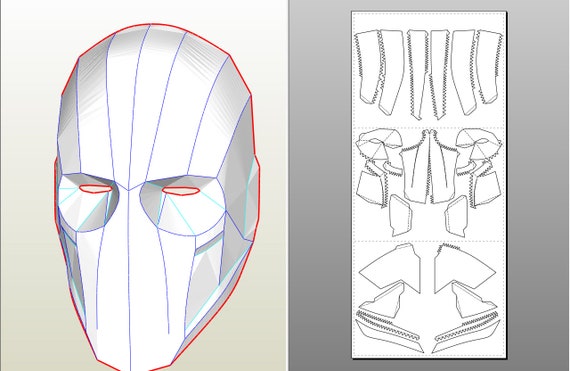The width and height of the screenshot is (570, 371).
Task: Click the left quadrilateral cheek piece in the middle row
Action: (x=370, y=189)
